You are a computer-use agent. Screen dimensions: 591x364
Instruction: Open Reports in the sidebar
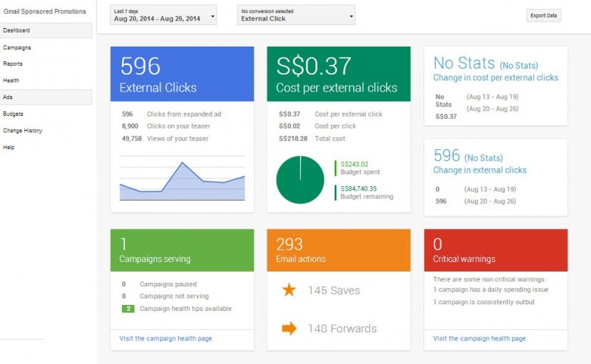13,63
